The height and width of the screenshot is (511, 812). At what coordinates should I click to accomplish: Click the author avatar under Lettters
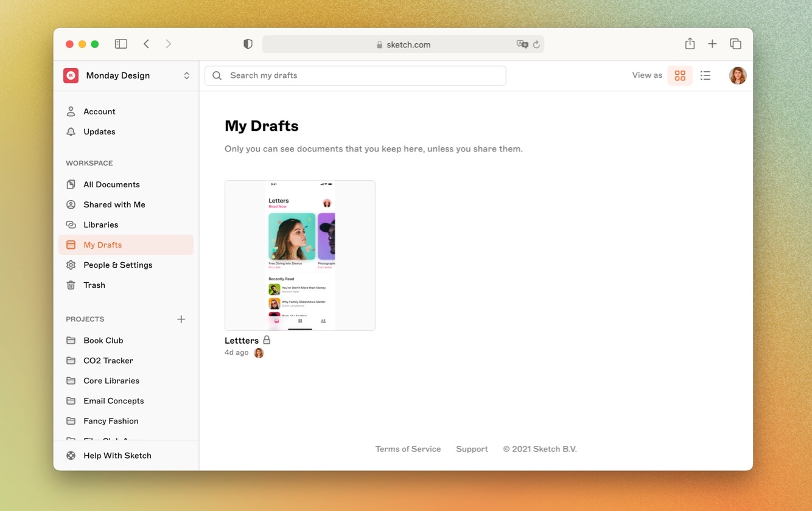pos(259,353)
